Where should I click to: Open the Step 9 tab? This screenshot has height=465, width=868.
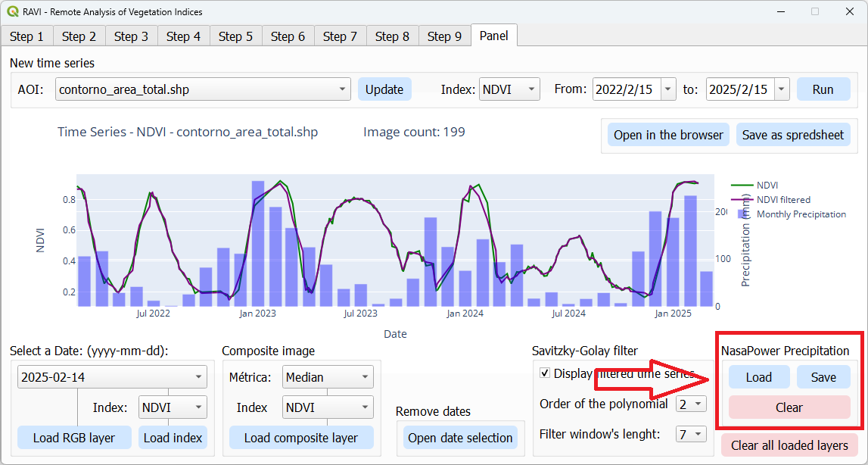(x=444, y=36)
